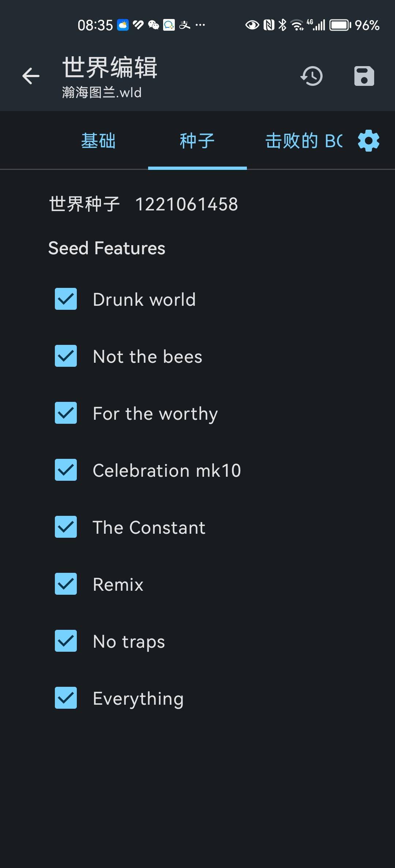The image size is (395, 868).
Task: Uncheck The Constant seed feature
Action: click(66, 527)
